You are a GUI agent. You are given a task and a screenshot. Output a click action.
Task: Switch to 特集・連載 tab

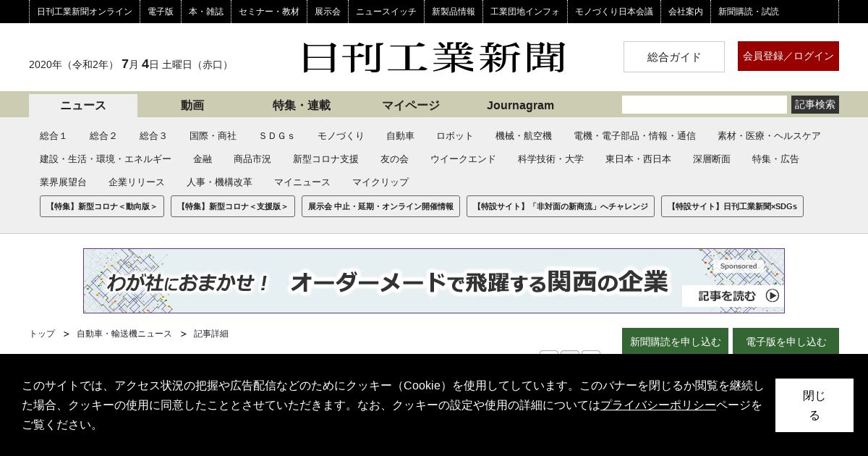[x=302, y=106]
